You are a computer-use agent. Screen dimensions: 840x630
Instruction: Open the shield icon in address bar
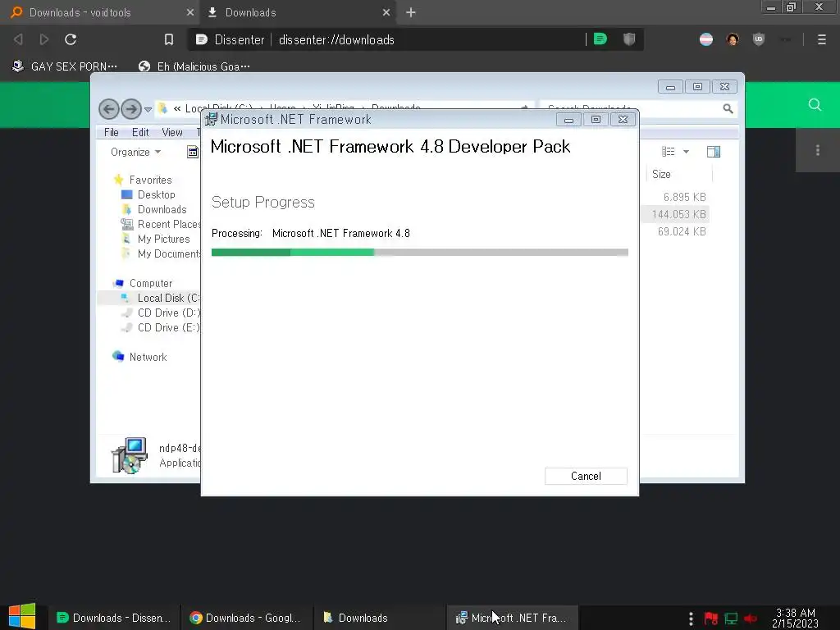(629, 39)
